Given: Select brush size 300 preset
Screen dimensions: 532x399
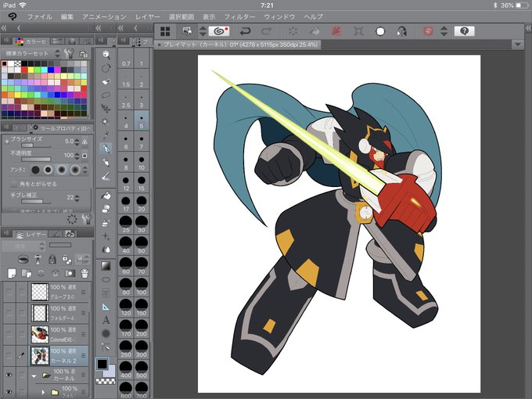Looking at the screenshot, I should point(142,350).
